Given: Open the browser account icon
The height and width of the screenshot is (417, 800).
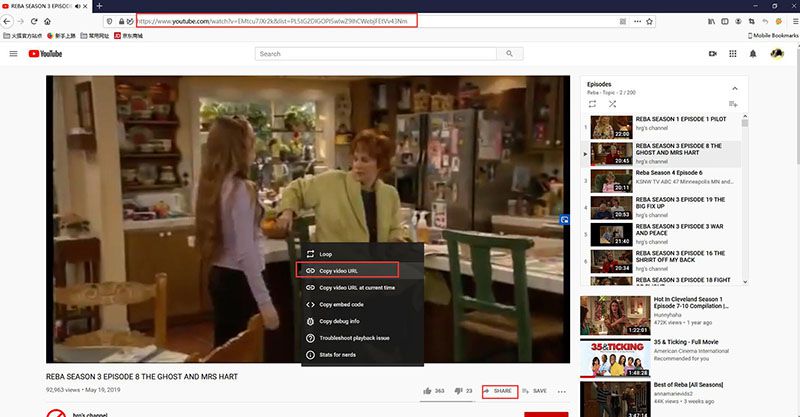Looking at the screenshot, I should pyautogui.click(x=738, y=21).
